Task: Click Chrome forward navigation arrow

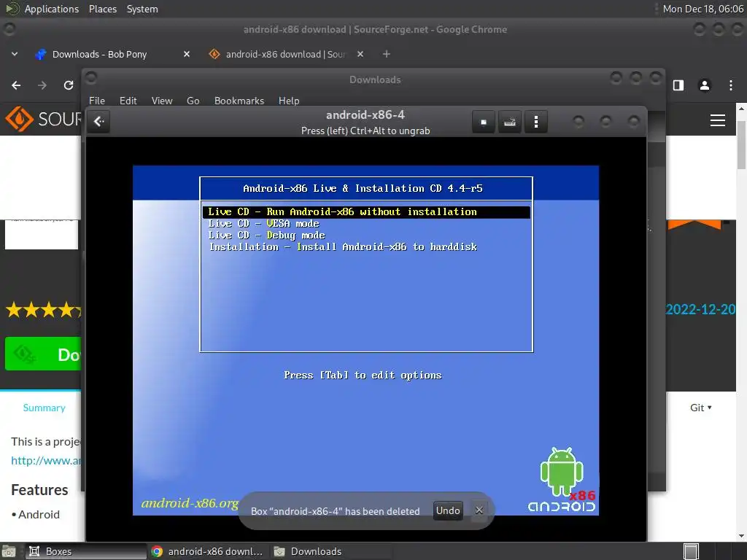Action: coord(42,85)
